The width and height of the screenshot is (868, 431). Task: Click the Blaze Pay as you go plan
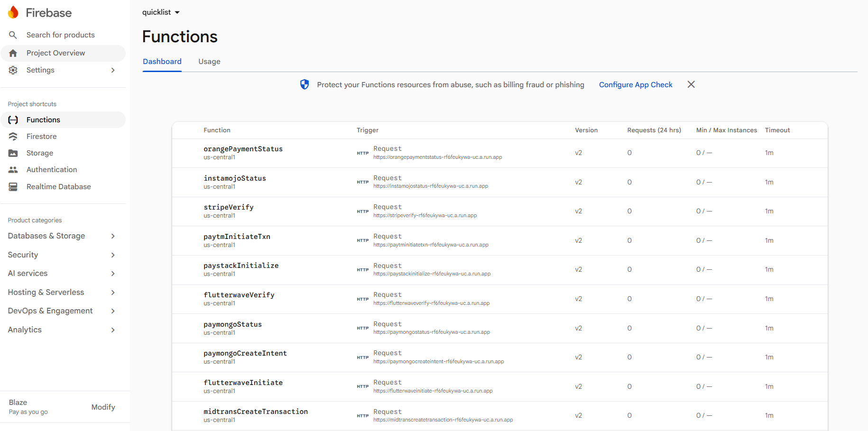28,407
